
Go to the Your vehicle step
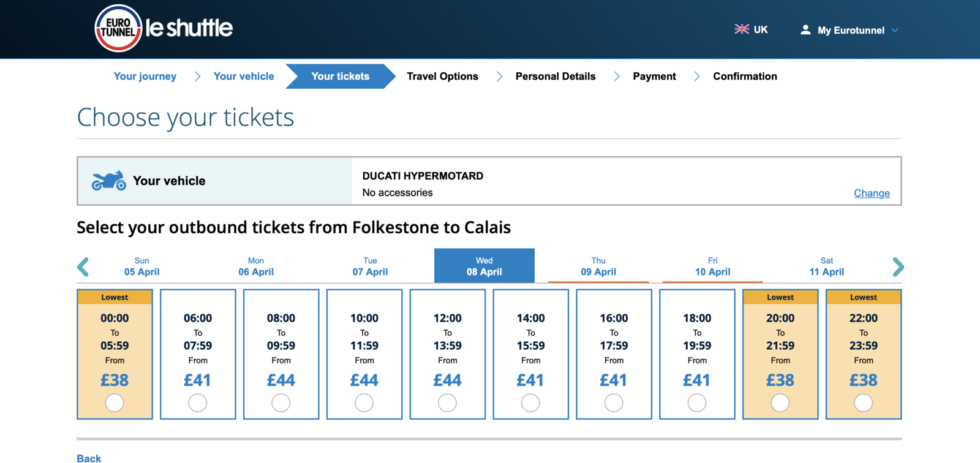click(244, 77)
